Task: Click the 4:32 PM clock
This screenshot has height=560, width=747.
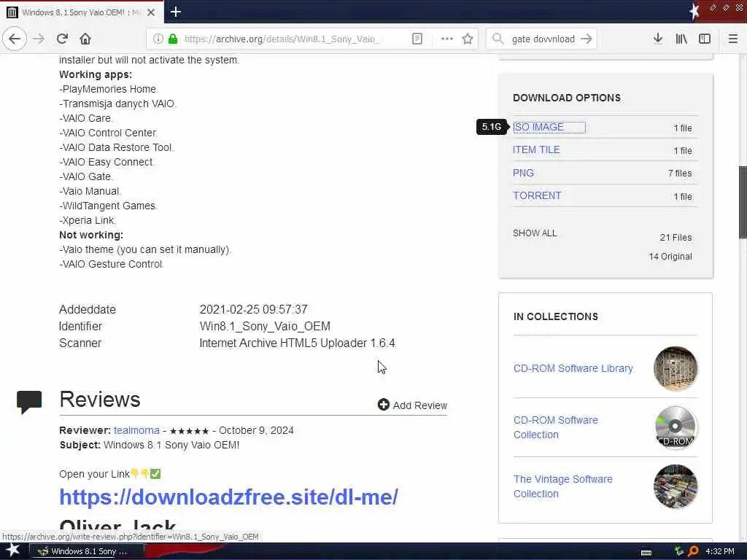Action: 720,551
